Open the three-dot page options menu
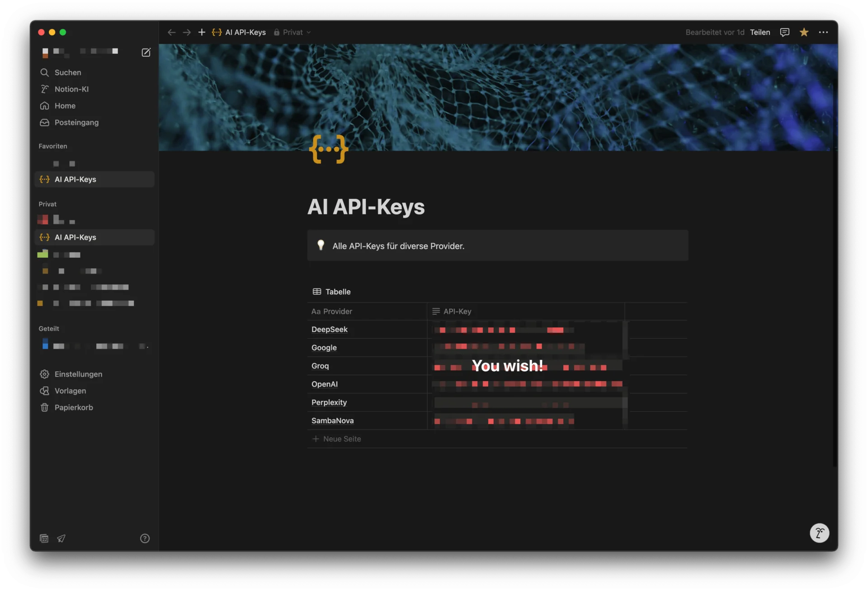 tap(823, 33)
